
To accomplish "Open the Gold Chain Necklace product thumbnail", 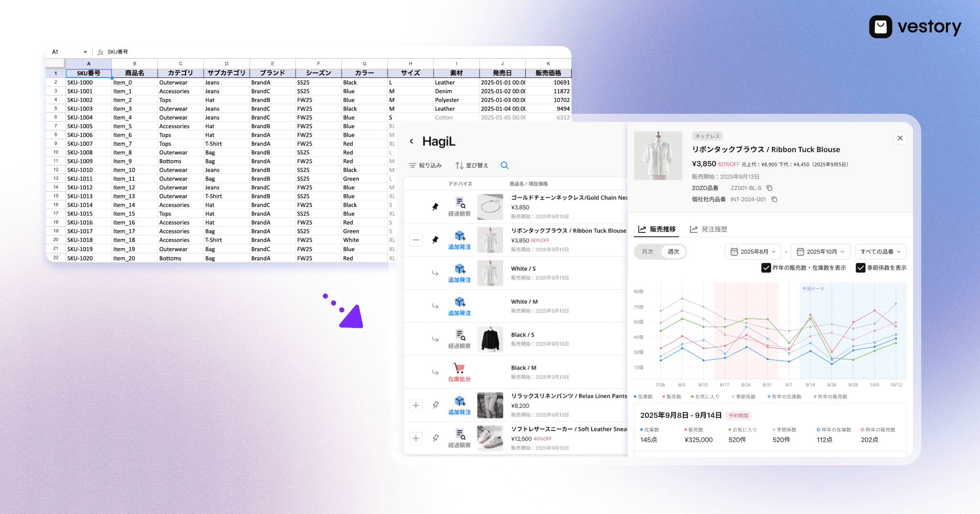I will point(490,207).
